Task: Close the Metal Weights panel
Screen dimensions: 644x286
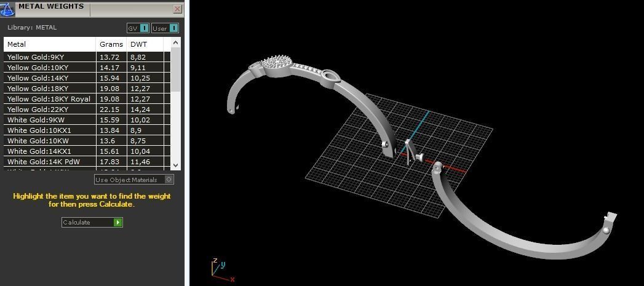Action: (177, 9)
